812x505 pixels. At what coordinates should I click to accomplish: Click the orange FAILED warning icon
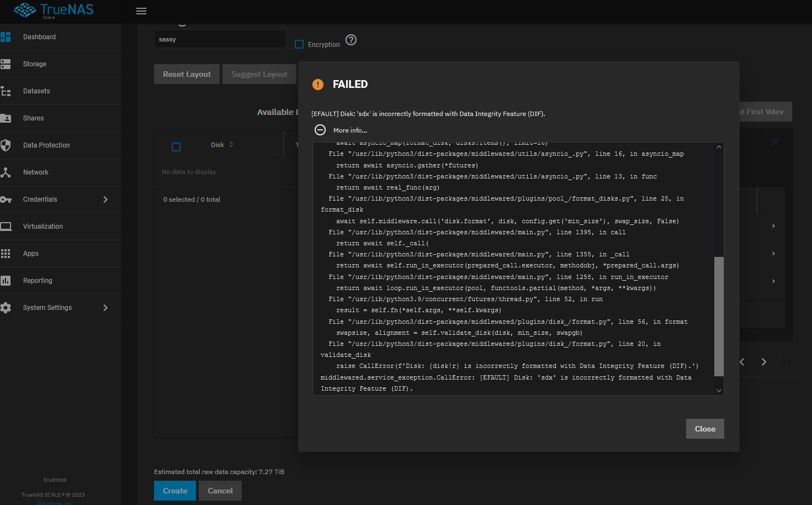pos(318,85)
